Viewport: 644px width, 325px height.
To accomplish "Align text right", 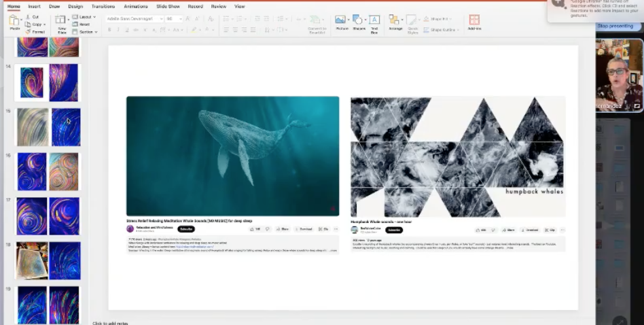I will click(245, 30).
